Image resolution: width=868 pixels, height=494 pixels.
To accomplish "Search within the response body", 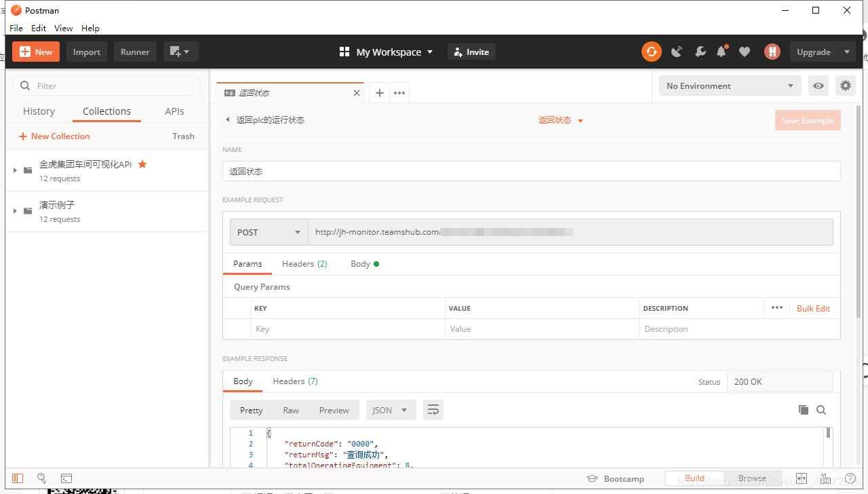I will click(x=821, y=410).
